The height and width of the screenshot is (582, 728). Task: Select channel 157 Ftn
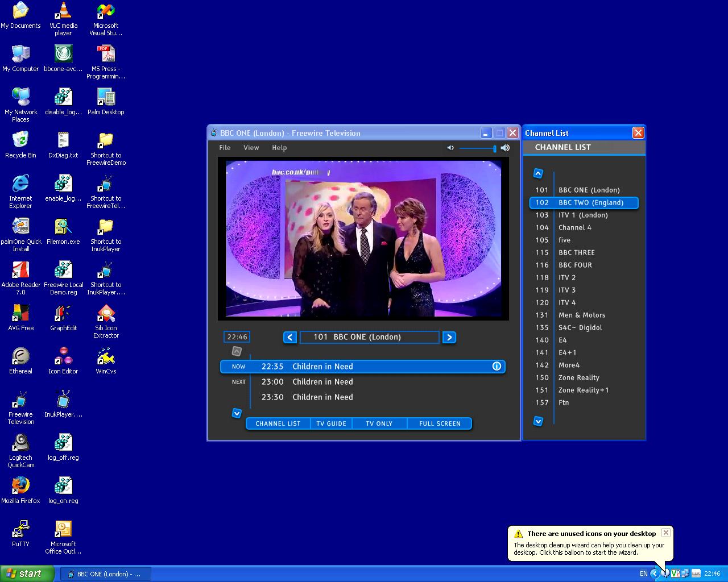click(x=584, y=403)
